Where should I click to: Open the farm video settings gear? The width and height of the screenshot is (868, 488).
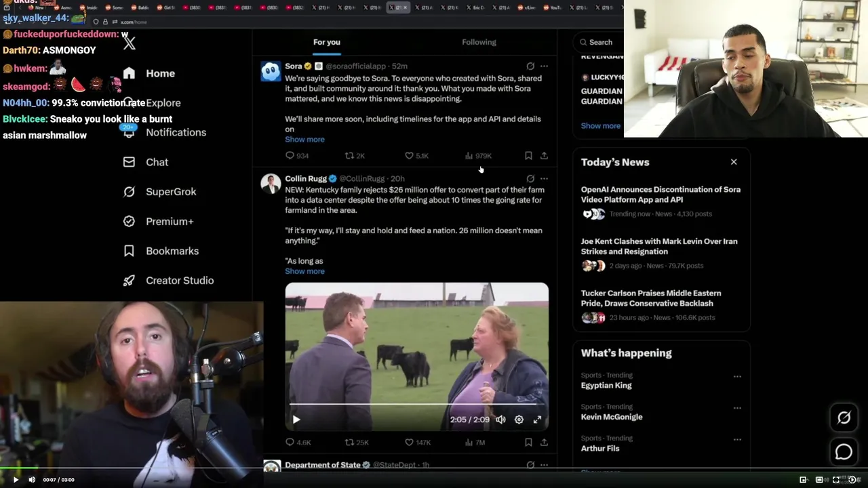pyautogui.click(x=519, y=420)
